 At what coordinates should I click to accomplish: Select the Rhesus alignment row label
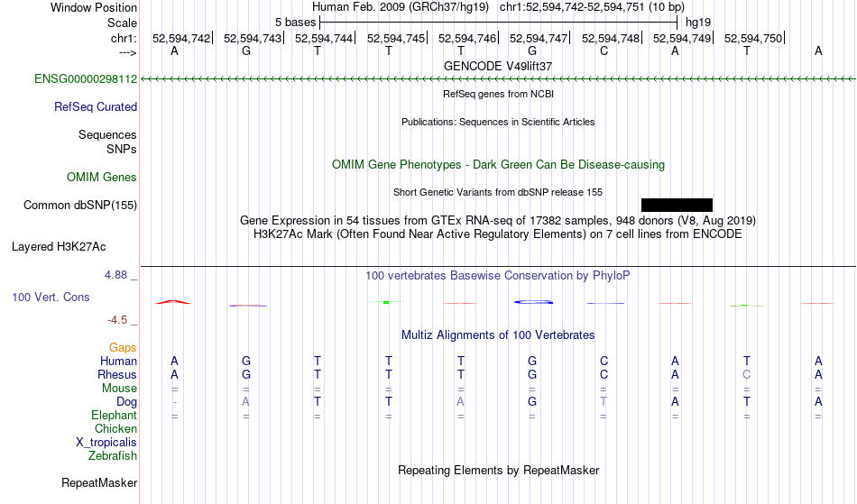click(x=117, y=375)
